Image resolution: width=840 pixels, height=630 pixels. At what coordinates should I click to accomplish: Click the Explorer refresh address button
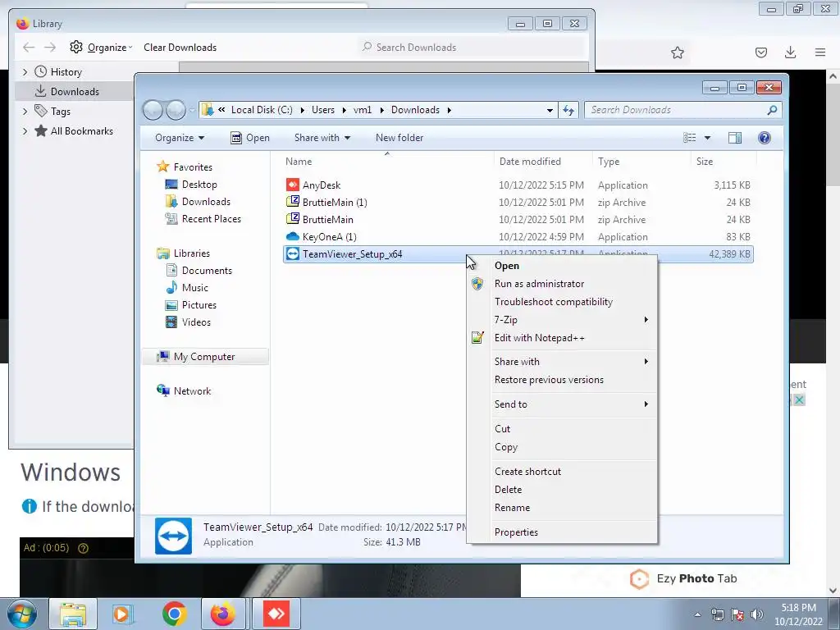(568, 110)
